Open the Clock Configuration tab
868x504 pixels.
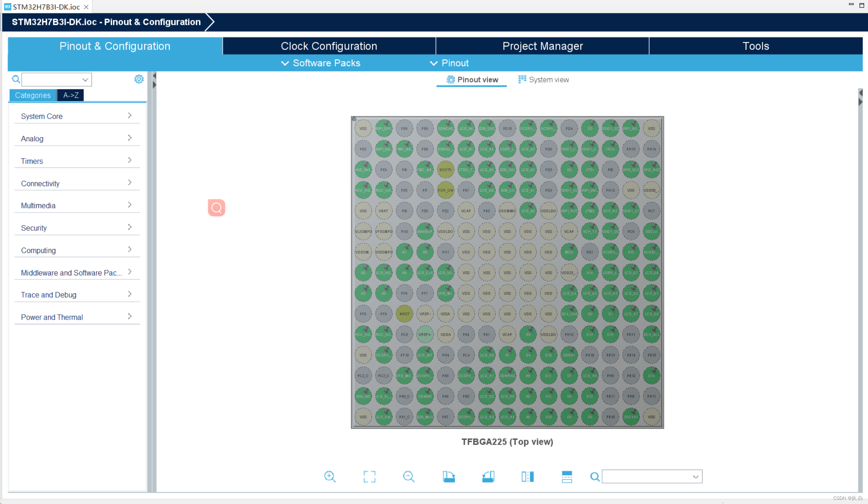(x=329, y=46)
